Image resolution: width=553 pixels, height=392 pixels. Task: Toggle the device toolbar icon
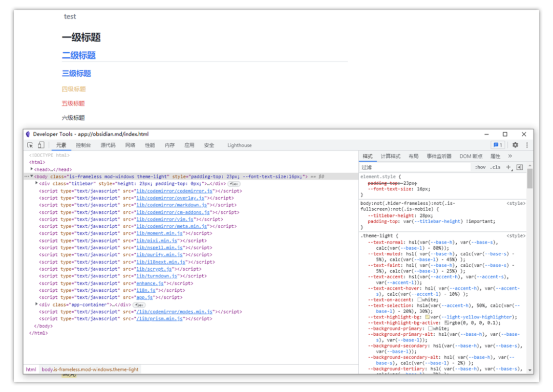(x=41, y=145)
